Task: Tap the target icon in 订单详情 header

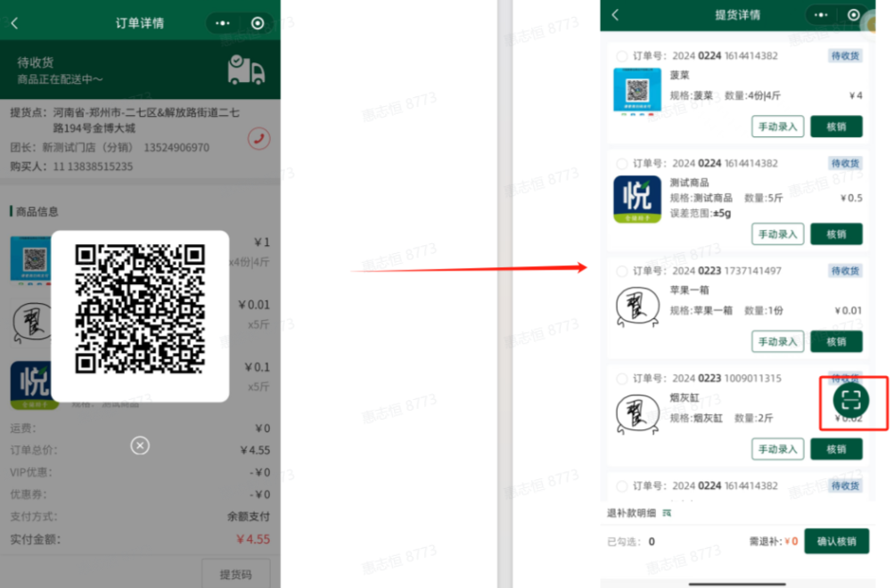Action: [258, 23]
